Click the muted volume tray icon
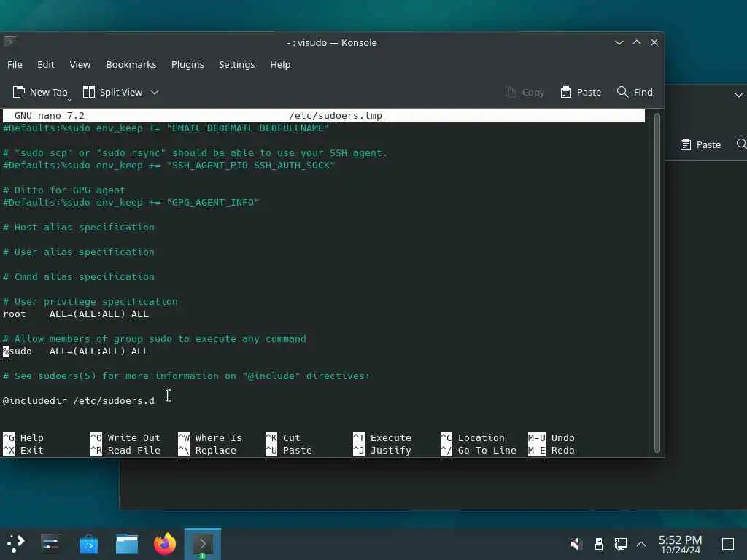The height and width of the screenshot is (560, 747). click(x=576, y=543)
